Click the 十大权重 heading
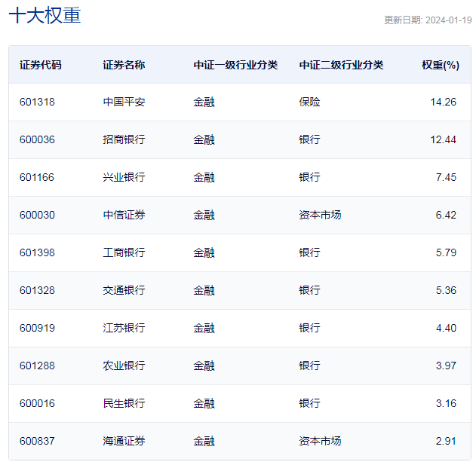The image size is (476, 468). pyautogui.click(x=45, y=16)
